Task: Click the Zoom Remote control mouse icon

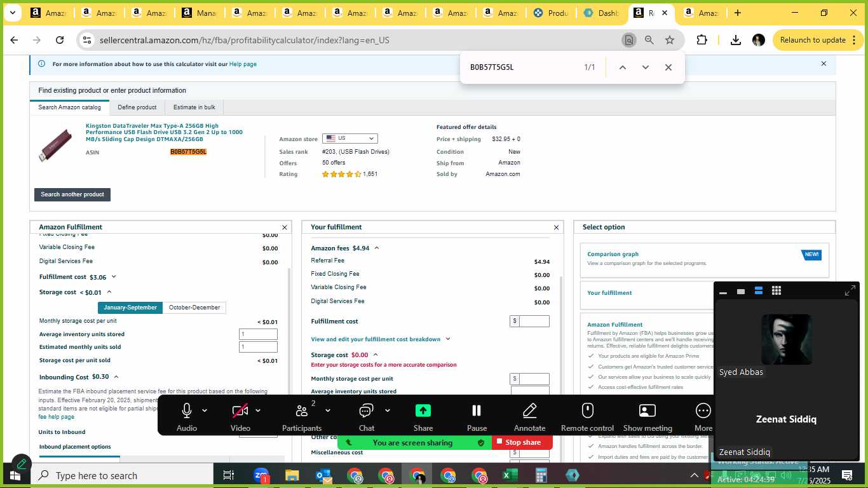Action: (x=588, y=410)
